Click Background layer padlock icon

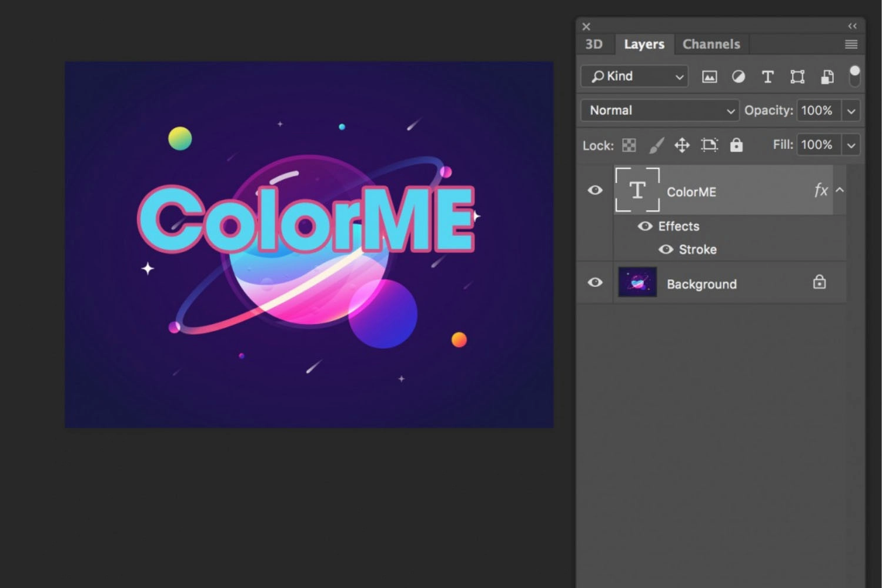[x=819, y=283]
